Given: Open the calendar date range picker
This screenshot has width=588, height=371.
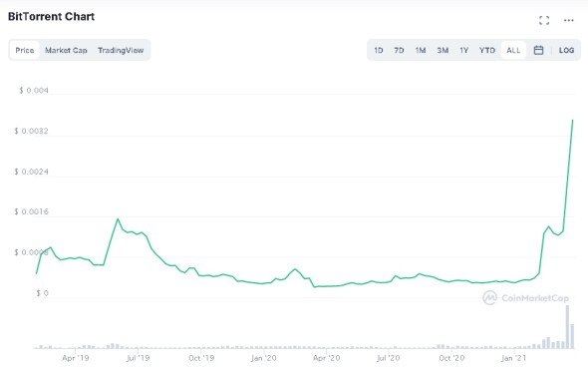Looking at the screenshot, I should [x=538, y=50].
